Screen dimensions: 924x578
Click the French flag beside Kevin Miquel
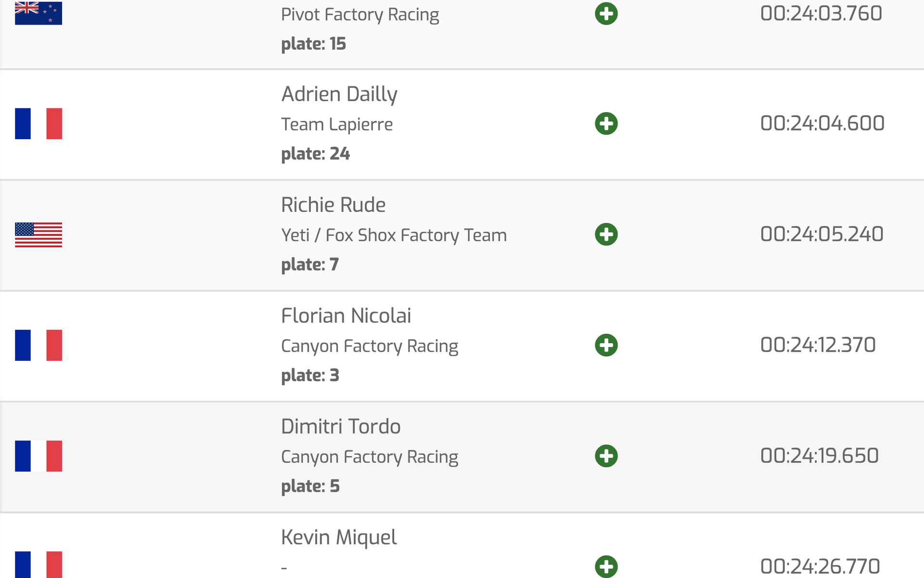coord(38,565)
